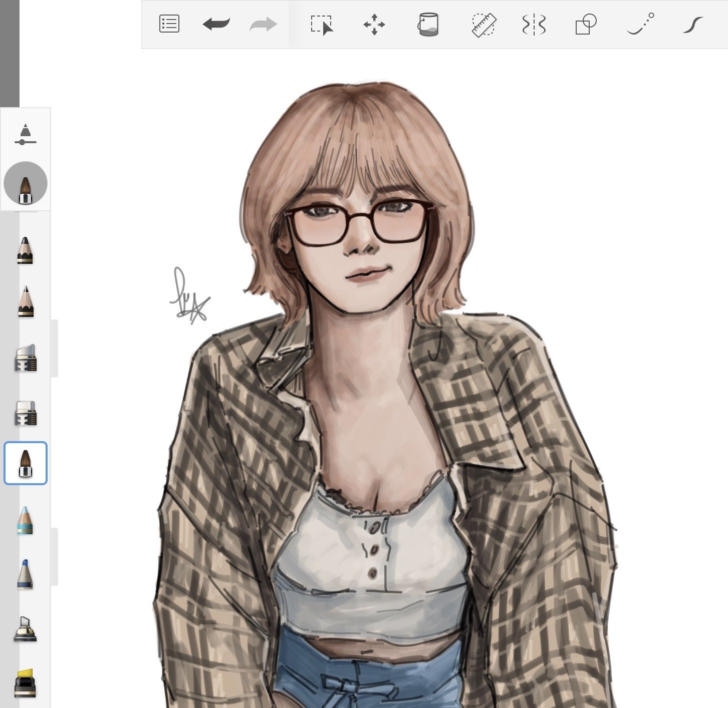Select the flood fill bucket tool
The image size is (728, 708).
tap(428, 25)
